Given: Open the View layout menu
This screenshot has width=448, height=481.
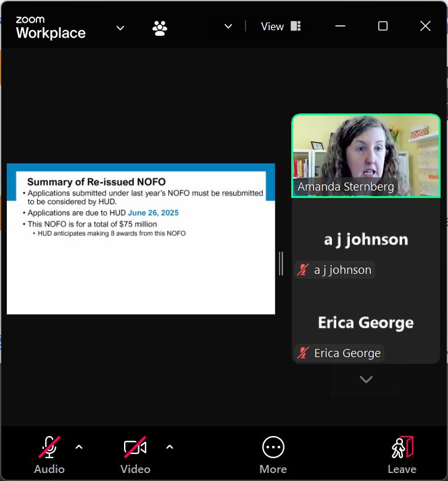Looking at the screenshot, I should [x=281, y=27].
